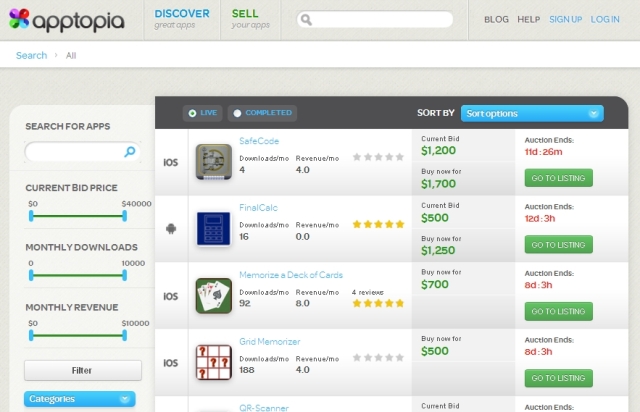Click the SIGN UP link
Viewport: 640px width, 412px height.
(565, 19)
